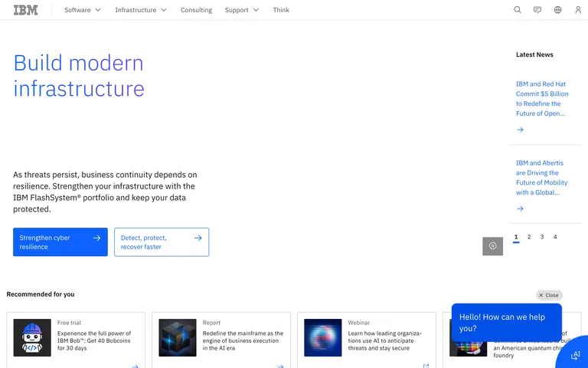Click the 'As threats persist' description paragraph
This screenshot has height=368, width=588.
pyautogui.click(x=105, y=192)
